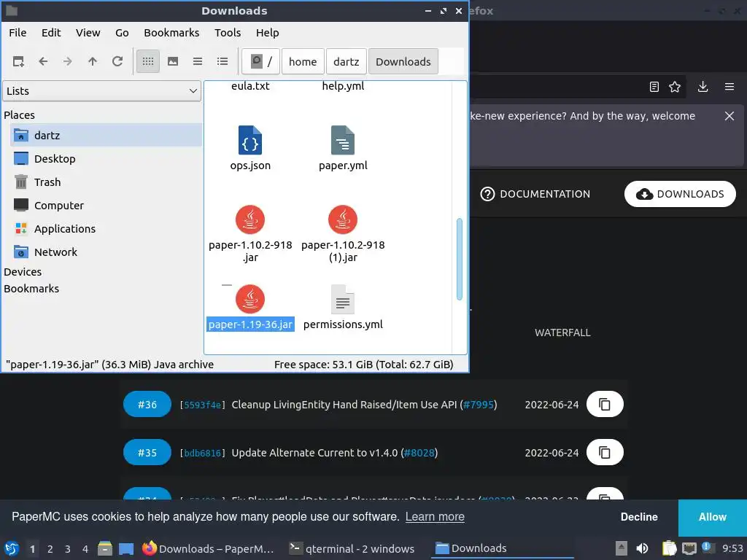Open Firefox hamburger application menu
747x560 pixels.
[x=729, y=87]
